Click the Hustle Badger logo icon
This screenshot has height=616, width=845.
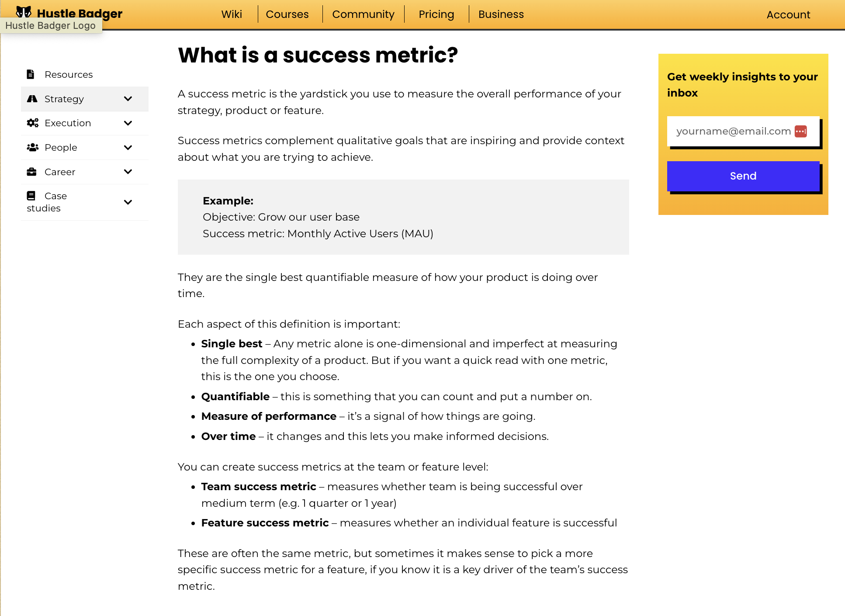(24, 12)
